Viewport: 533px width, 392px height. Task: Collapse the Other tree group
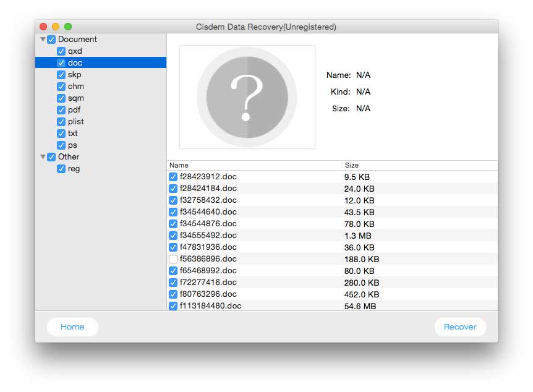[43, 156]
